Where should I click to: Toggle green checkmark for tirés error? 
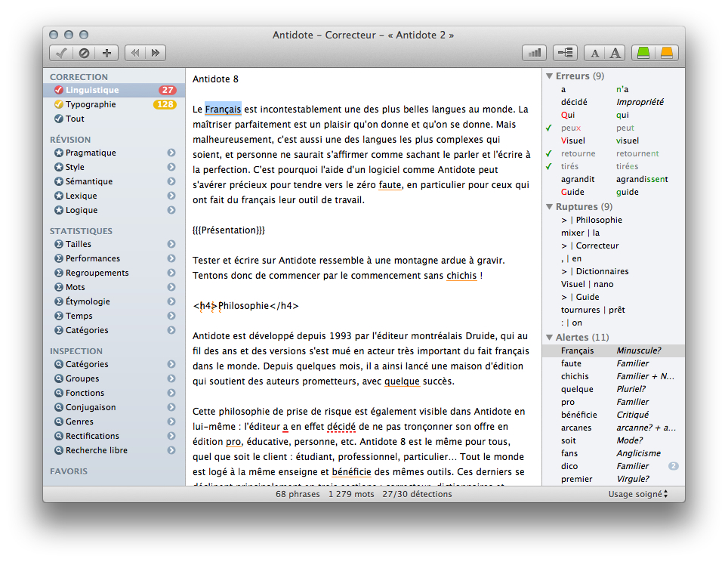(549, 166)
